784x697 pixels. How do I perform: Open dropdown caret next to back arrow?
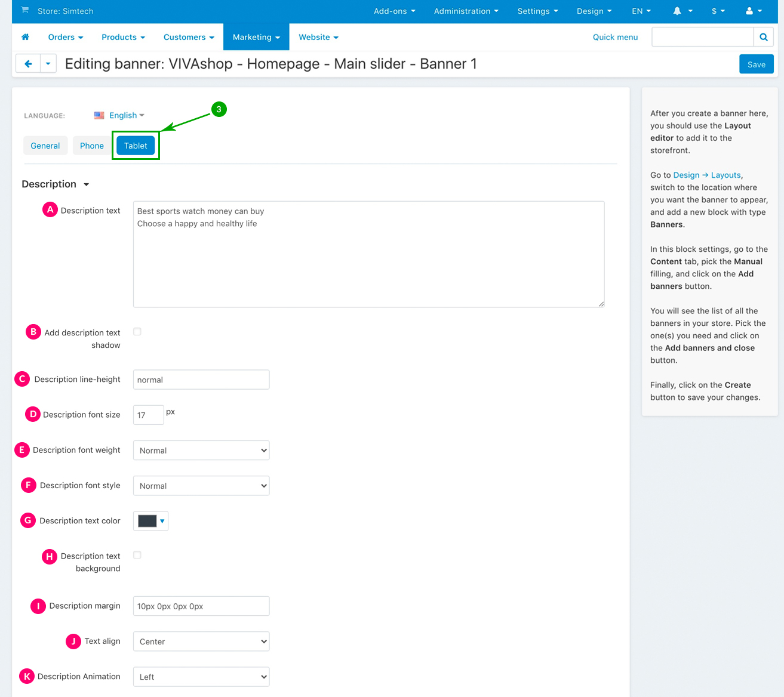(x=48, y=64)
